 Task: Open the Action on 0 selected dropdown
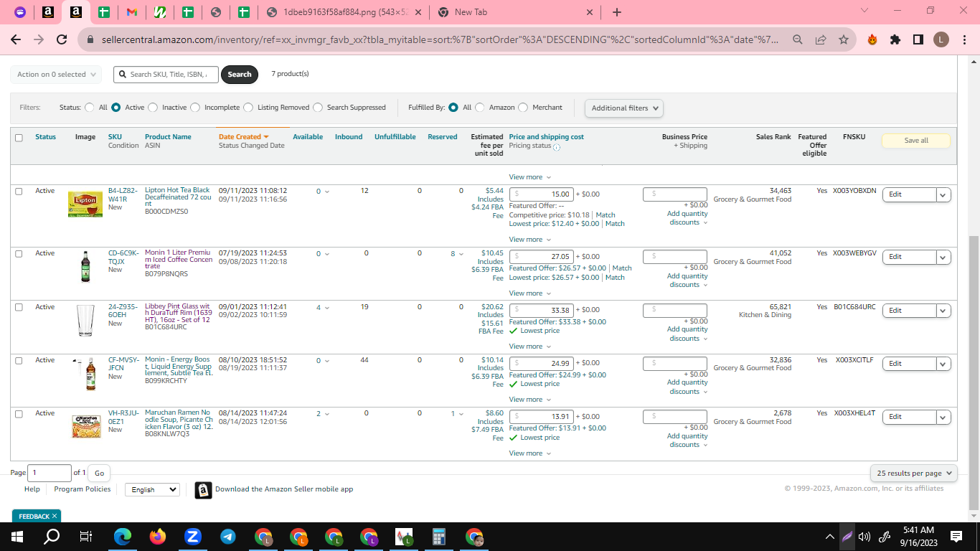(56, 75)
